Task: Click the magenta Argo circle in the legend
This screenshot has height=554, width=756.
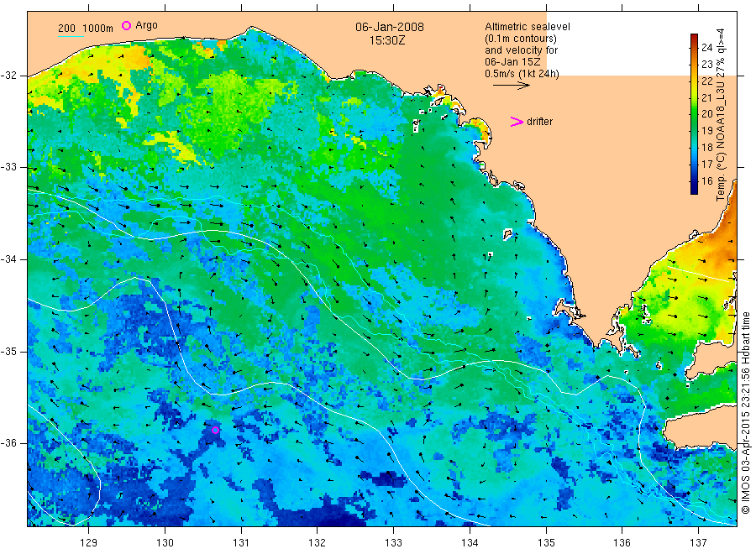Action: tap(126, 25)
